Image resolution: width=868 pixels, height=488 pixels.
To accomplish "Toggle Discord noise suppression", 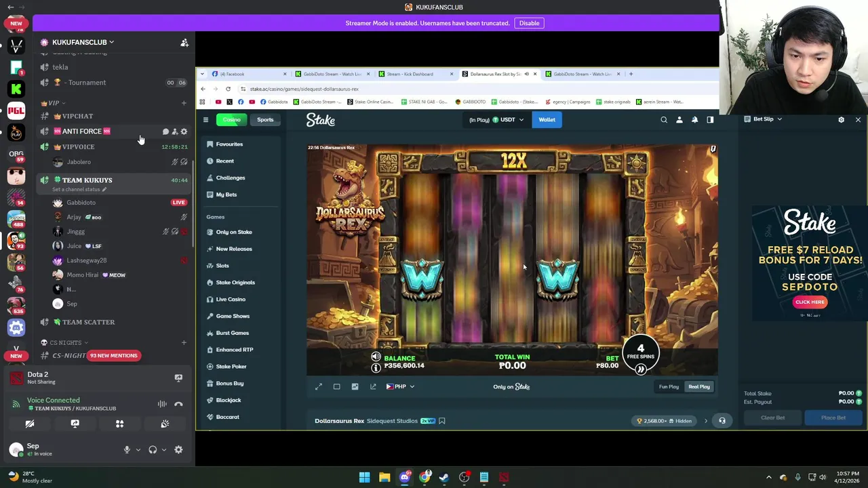I will [162, 404].
